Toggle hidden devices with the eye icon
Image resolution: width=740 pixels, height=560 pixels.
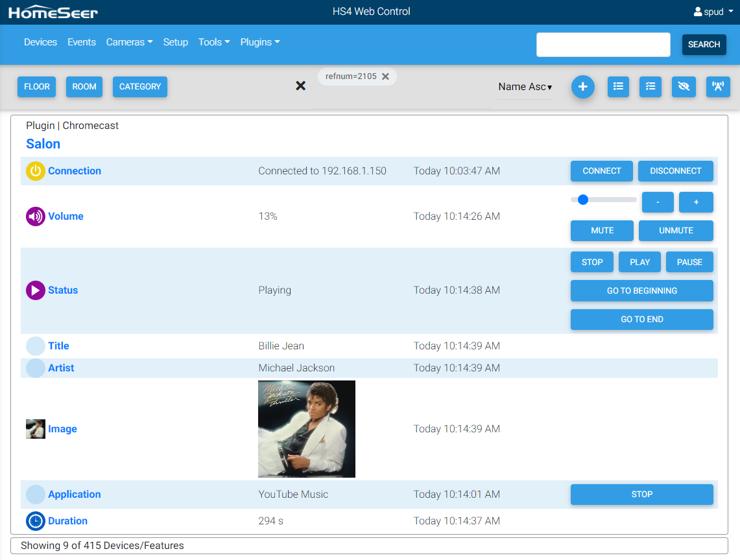coord(684,87)
